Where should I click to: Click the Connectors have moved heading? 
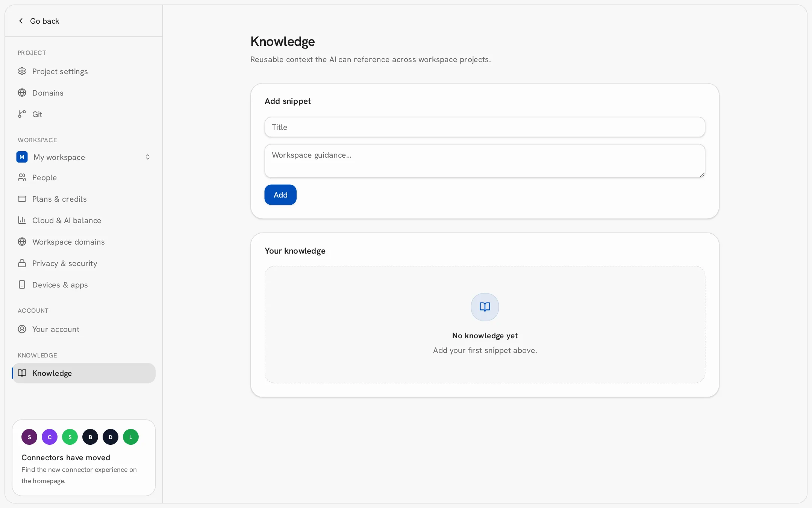click(x=66, y=457)
